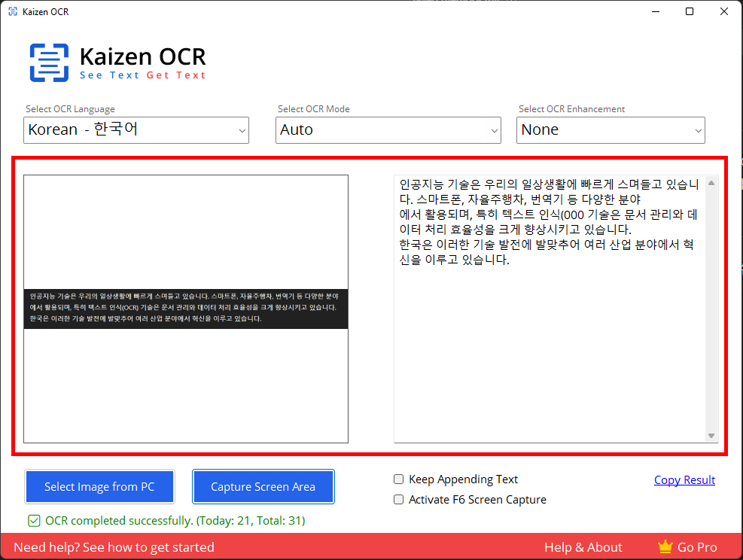This screenshot has height=560, width=743.
Task: Open Help & About in the footer
Action: 583,547
